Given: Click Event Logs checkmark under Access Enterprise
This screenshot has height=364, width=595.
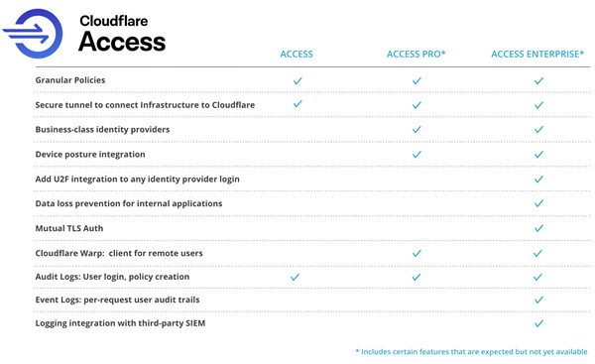Looking at the screenshot, I should pyautogui.click(x=538, y=301).
